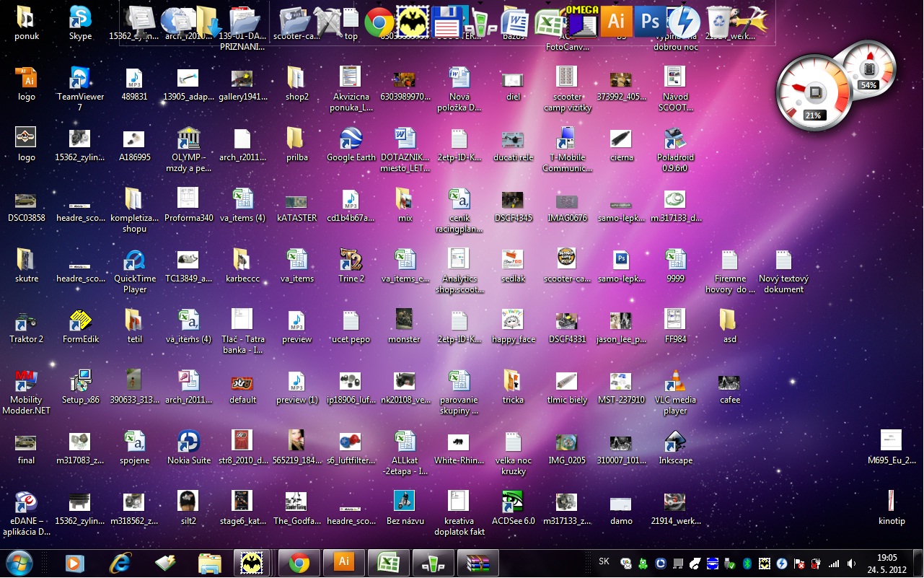Viewport: 924px width, 578px height.
Task: Open Internet Explorer from the taskbar
Action: point(120,563)
